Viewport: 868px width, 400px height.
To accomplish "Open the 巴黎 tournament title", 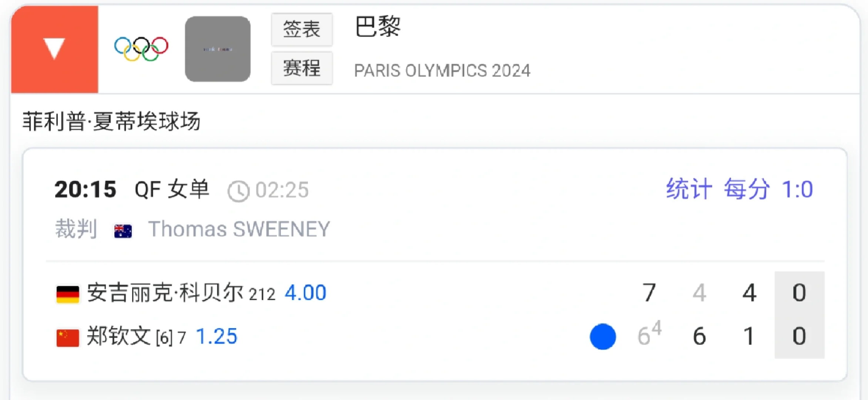I will tap(378, 27).
